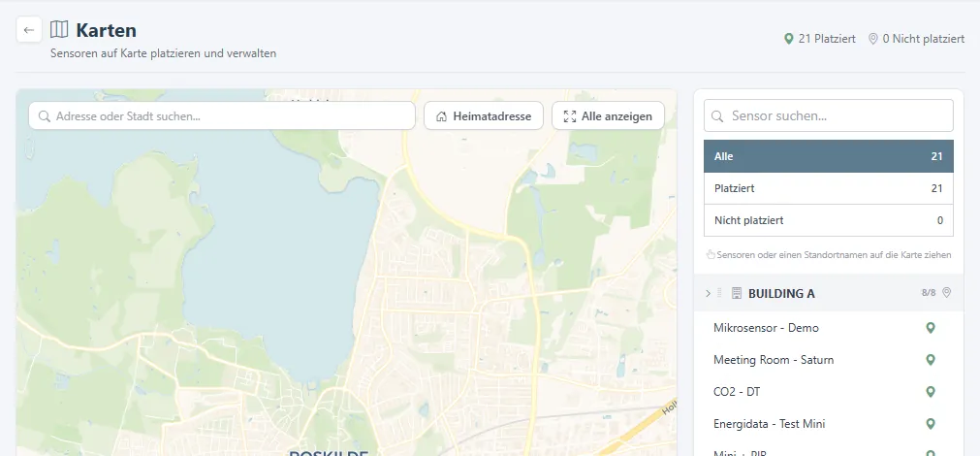Click the house icon in Heimatadresse button
This screenshot has width=980, height=456.
click(441, 116)
